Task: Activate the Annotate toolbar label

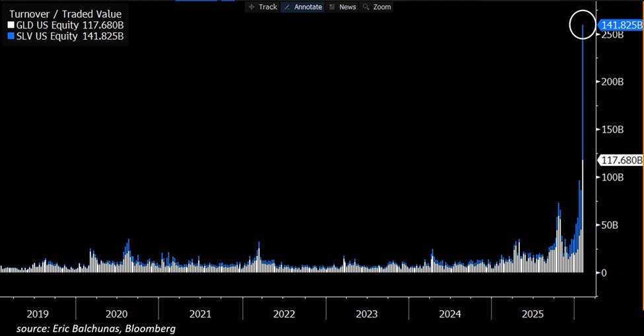Action: [x=307, y=7]
